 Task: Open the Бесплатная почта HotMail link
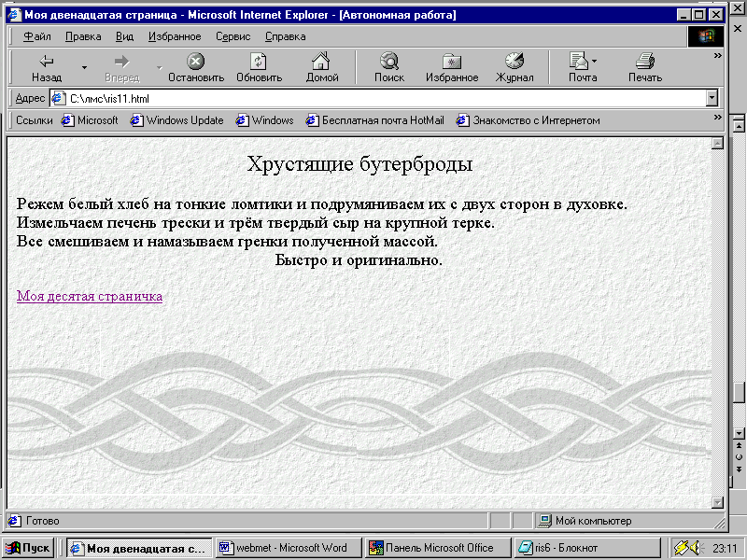pyautogui.click(x=375, y=120)
